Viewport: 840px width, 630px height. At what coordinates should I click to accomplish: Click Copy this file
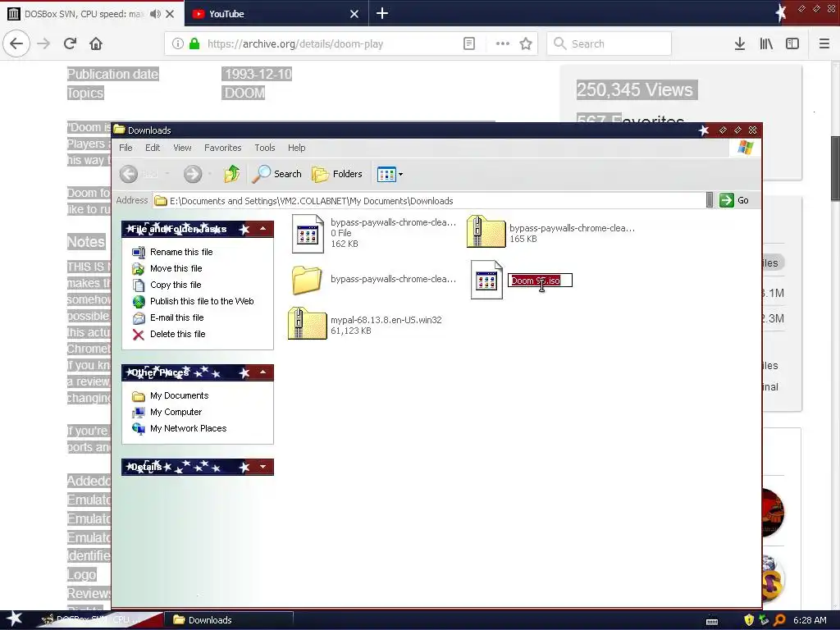pyautogui.click(x=176, y=285)
